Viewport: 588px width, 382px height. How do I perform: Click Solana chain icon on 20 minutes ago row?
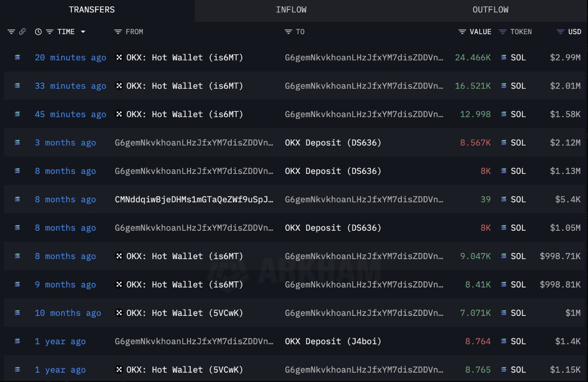click(17, 57)
